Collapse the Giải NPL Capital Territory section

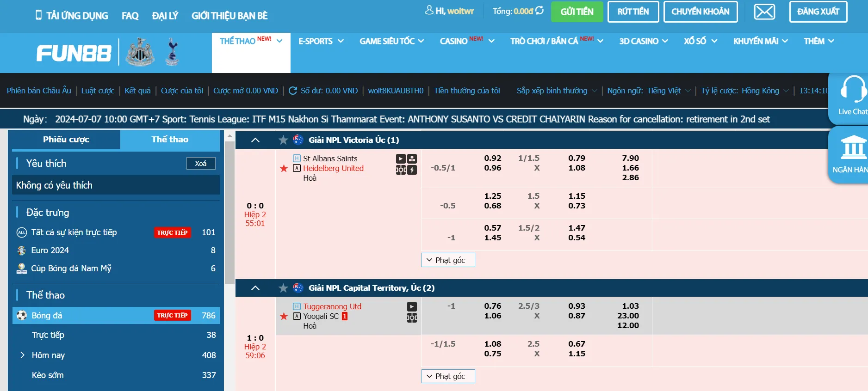click(255, 288)
